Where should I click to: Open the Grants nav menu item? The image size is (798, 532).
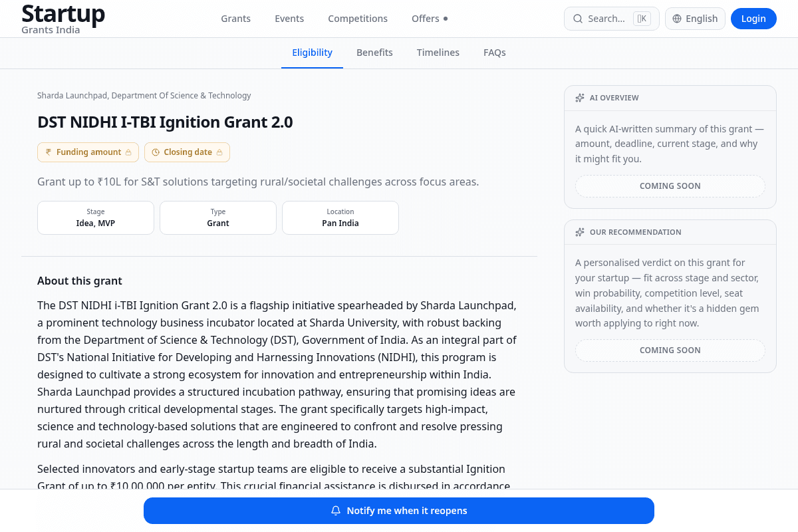(236, 19)
